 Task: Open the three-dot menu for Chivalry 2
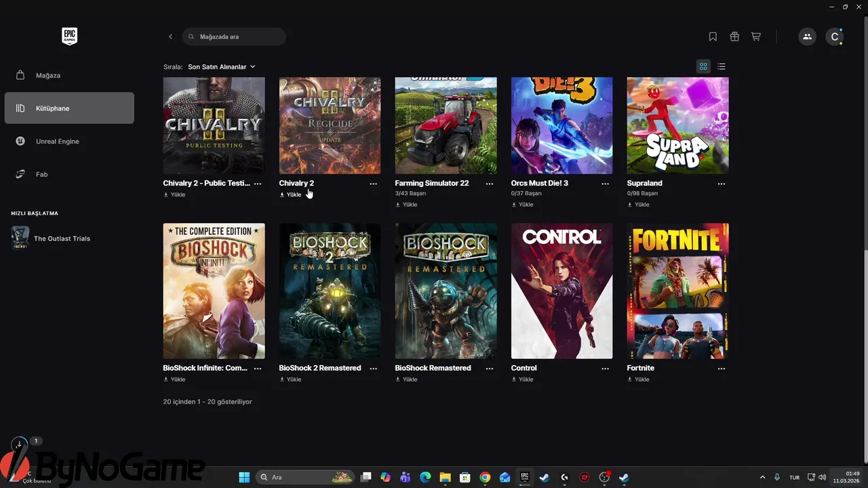tap(374, 184)
